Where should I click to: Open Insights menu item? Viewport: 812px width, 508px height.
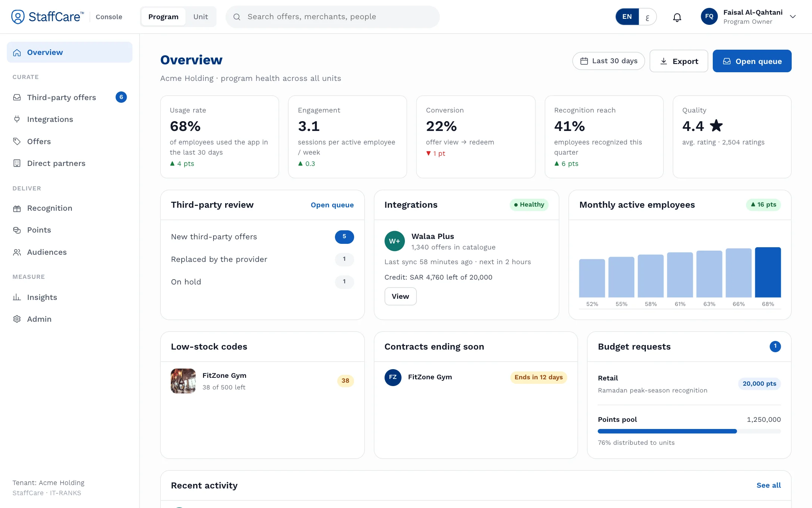70,297
